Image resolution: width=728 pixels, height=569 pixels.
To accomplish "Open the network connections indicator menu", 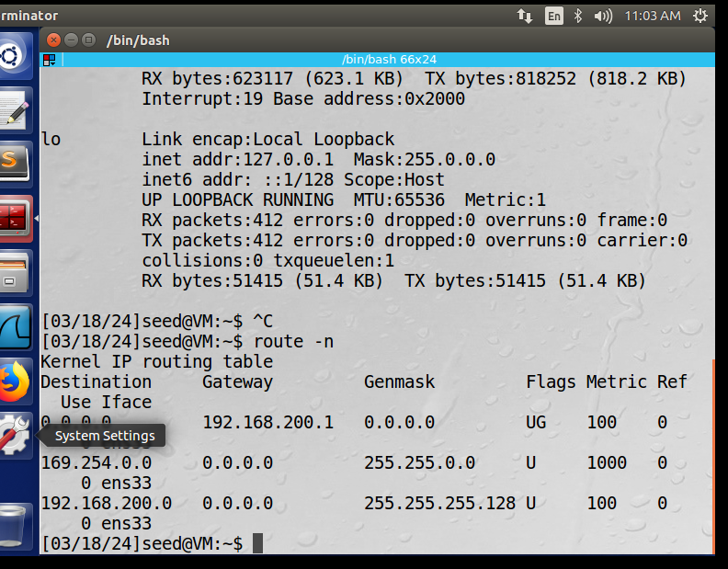I will tap(525, 16).
